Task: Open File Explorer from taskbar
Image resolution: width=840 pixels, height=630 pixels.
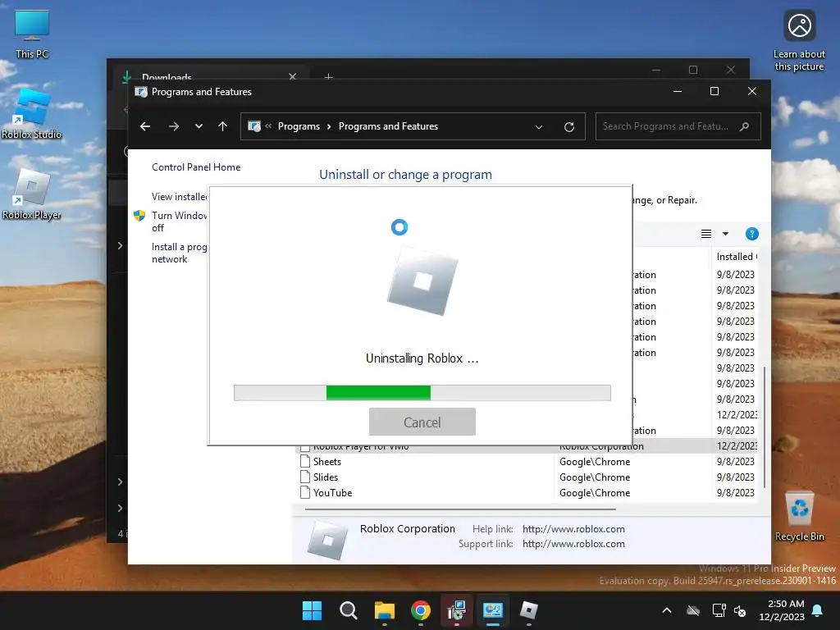Action: [x=385, y=610]
